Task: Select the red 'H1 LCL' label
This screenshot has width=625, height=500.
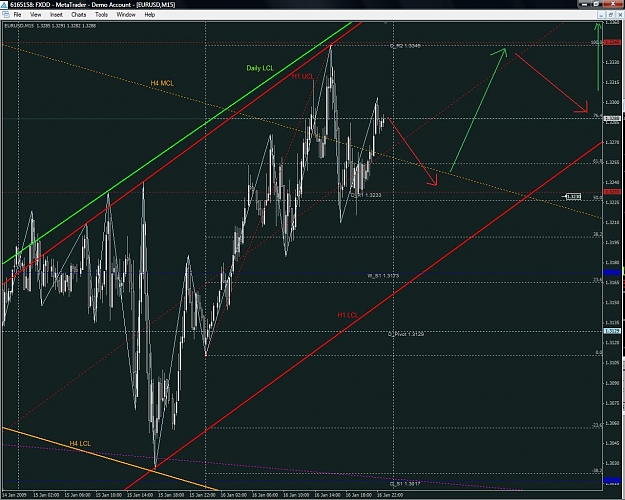Action: point(348,315)
